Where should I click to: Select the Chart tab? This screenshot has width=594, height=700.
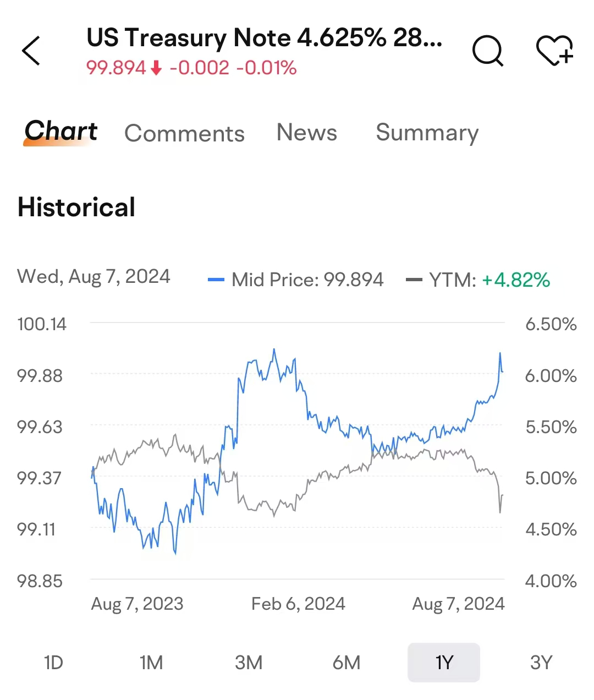pyautogui.click(x=61, y=132)
